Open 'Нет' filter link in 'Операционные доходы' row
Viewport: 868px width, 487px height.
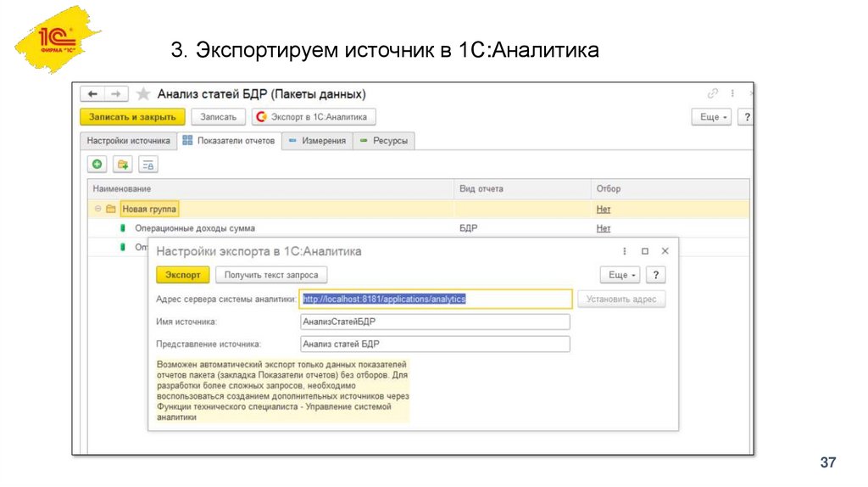604,228
